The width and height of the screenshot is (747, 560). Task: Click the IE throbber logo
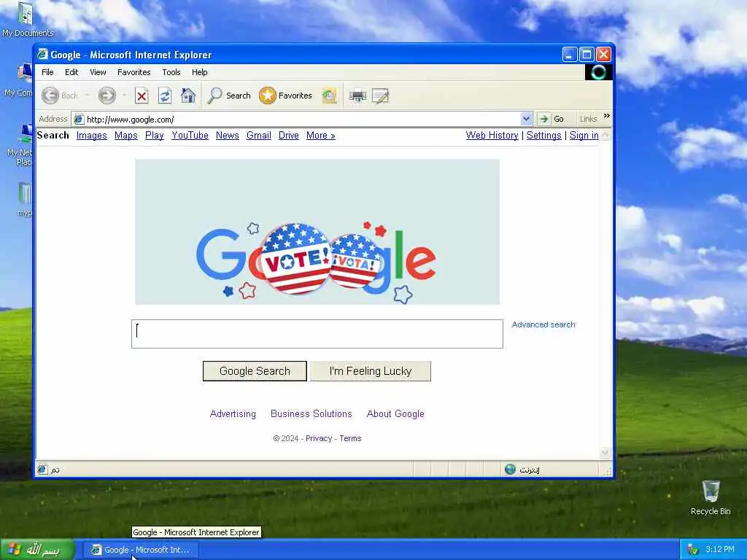click(599, 72)
